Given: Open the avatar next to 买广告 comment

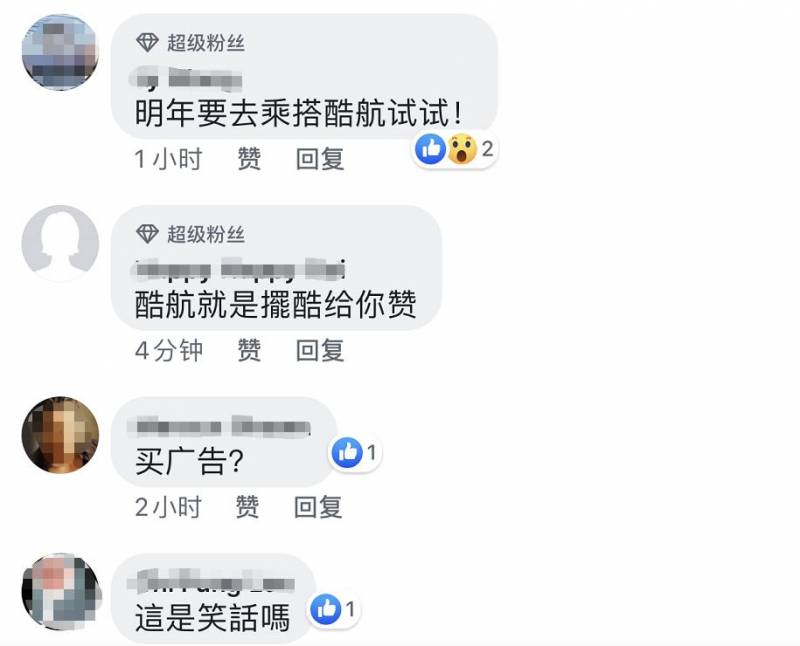Looking at the screenshot, I should point(60,435).
